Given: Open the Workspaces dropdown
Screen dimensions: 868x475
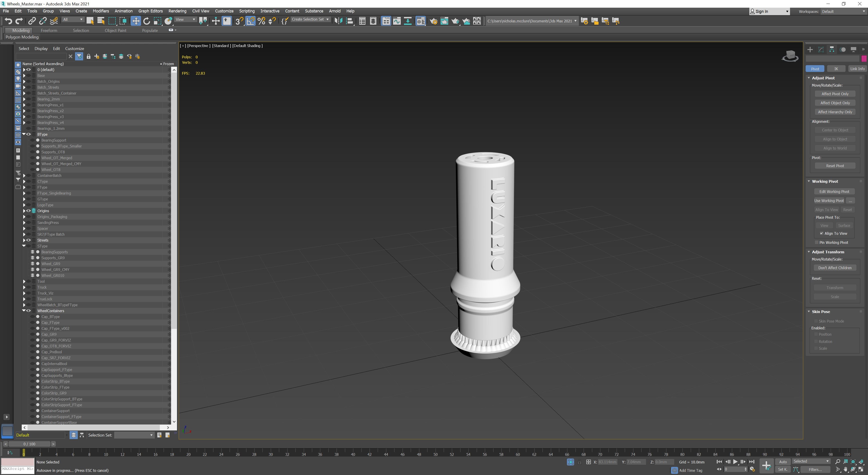Looking at the screenshot, I should pyautogui.click(x=843, y=12).
